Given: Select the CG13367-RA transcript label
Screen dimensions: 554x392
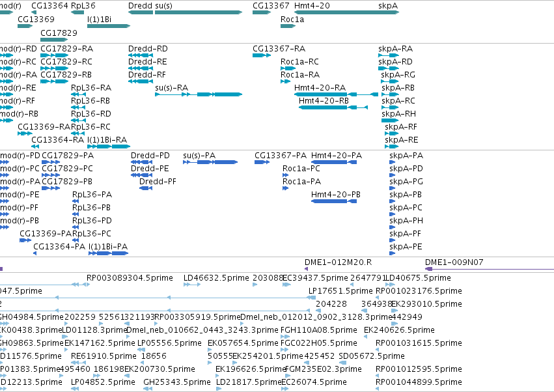Looking at the screenshot, I should pos(279,49).
